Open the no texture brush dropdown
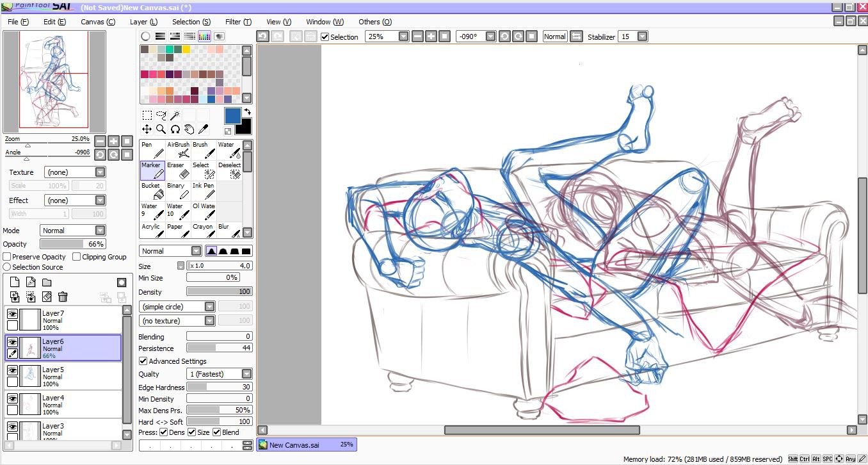 click(x=177, y=321)
